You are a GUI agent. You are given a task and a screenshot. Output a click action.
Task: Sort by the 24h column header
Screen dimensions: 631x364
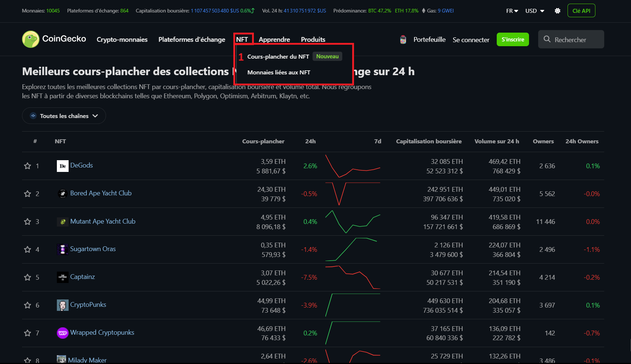point(310,141)
